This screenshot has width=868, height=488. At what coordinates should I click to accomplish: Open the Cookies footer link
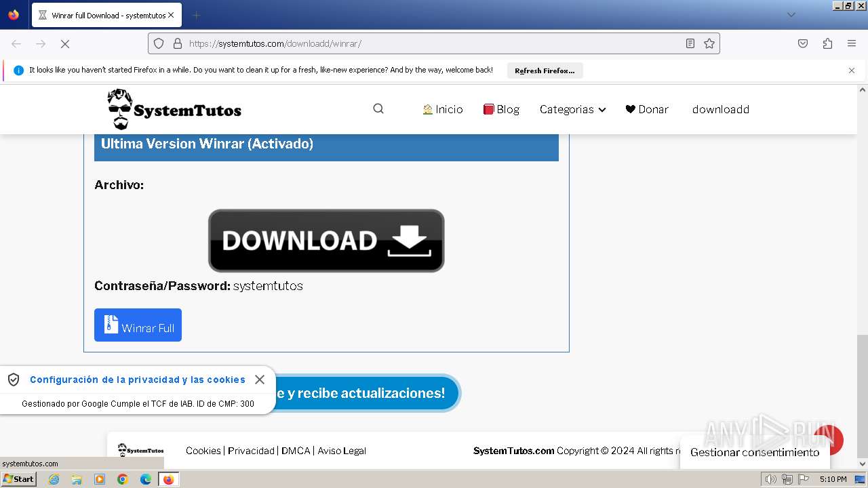pos(203,451)
